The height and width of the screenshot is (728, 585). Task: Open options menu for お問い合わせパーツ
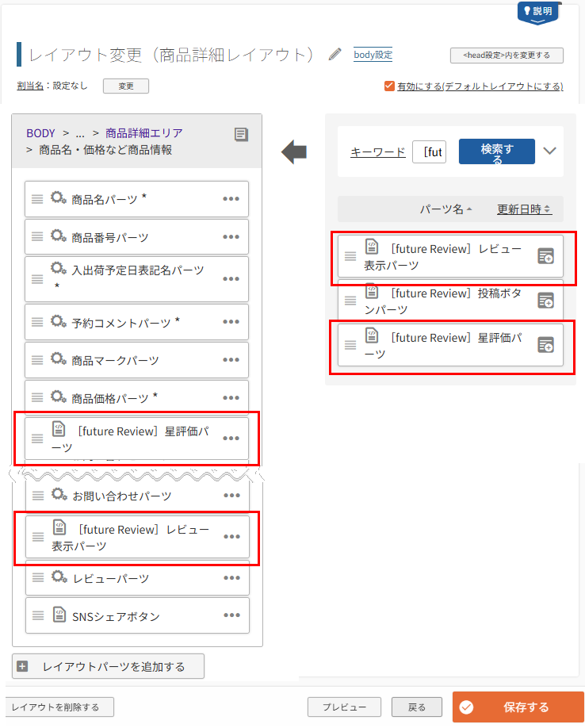[232, 496]
